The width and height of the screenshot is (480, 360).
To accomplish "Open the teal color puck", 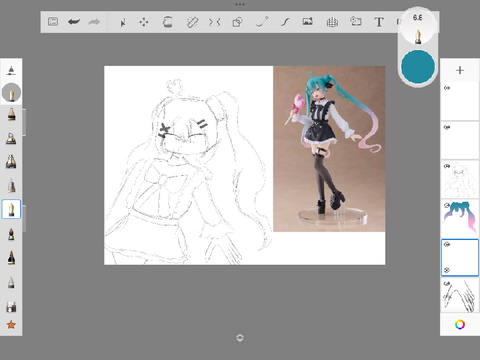I will pos(418,67).
